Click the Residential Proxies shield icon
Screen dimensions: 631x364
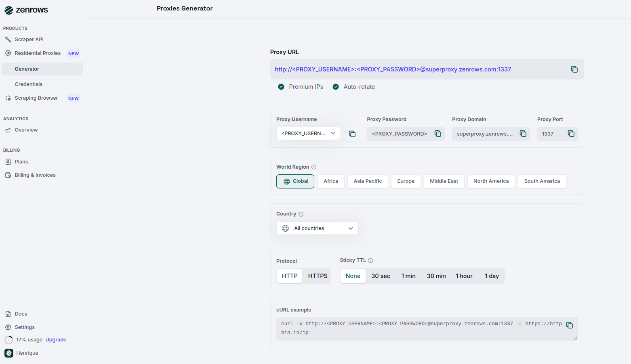click(x=8, y=53)
